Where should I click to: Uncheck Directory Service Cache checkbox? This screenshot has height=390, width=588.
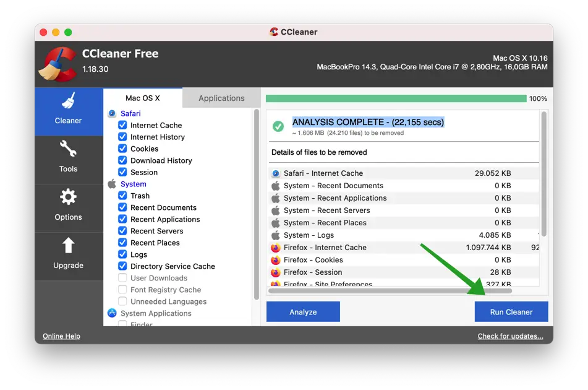point(122,266)
